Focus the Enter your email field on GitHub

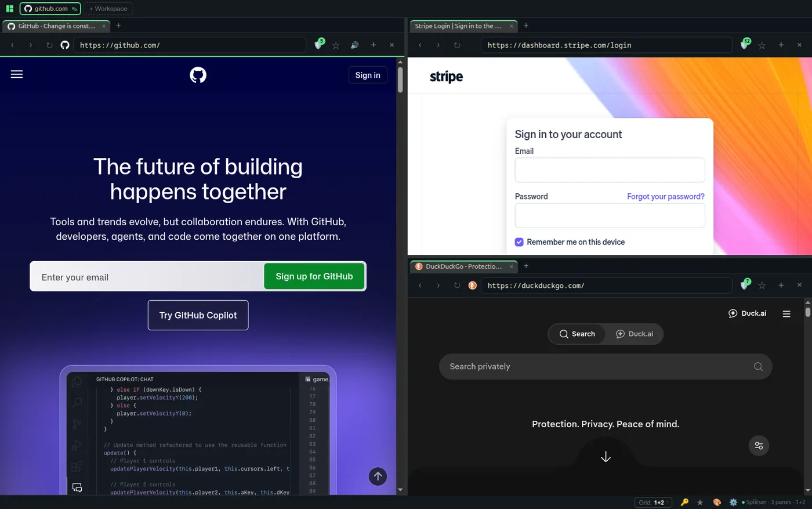click(x=147, y=277)
